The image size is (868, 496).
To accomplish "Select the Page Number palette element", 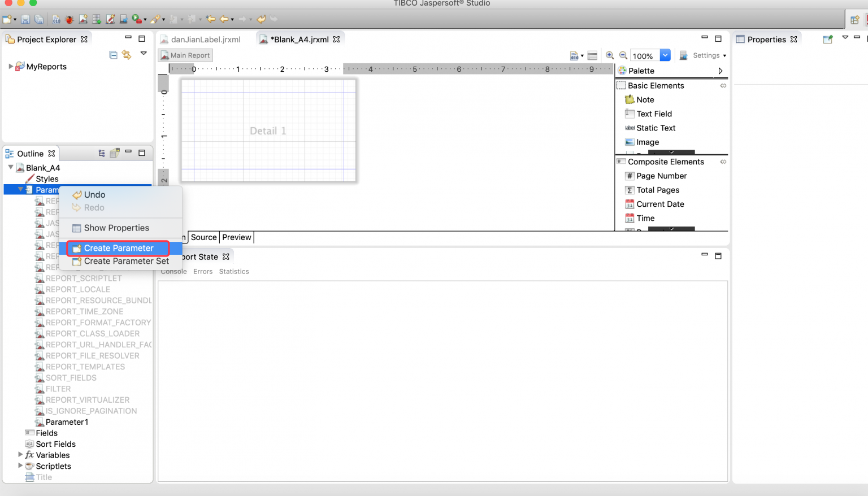I will (x=661, y=176).
